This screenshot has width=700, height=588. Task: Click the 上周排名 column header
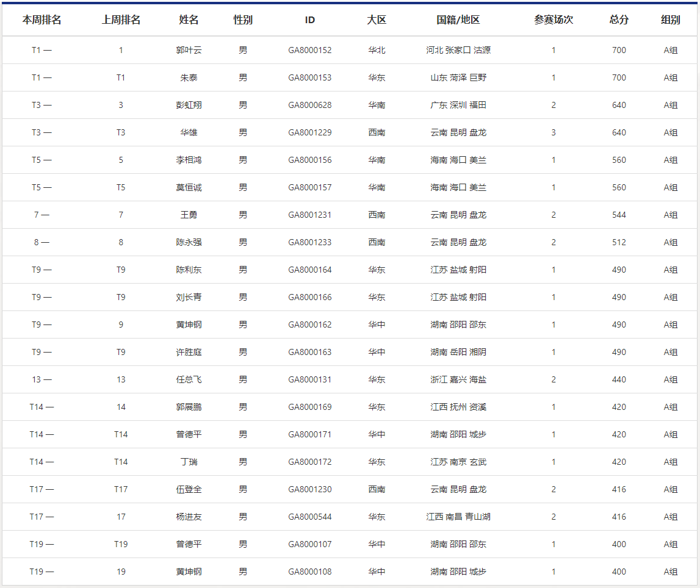coord(121,20)
